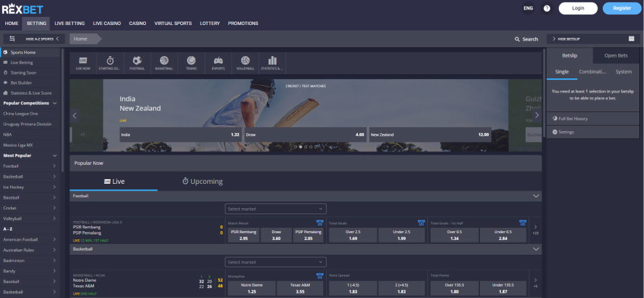This screenshot has height=298, width=644.
Task: Bet on India at 1.32
Action: (x=180, y=134)
